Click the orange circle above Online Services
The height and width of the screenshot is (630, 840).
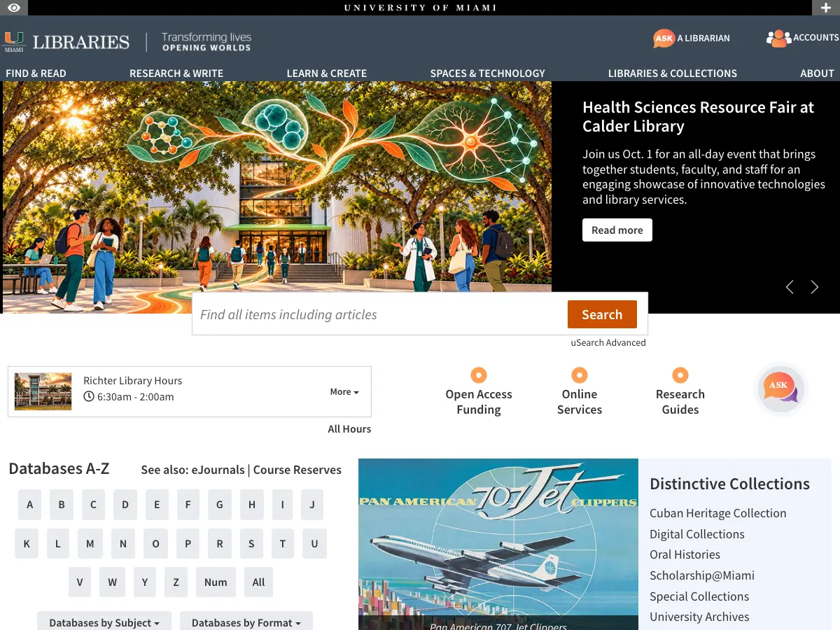point(580,374)
